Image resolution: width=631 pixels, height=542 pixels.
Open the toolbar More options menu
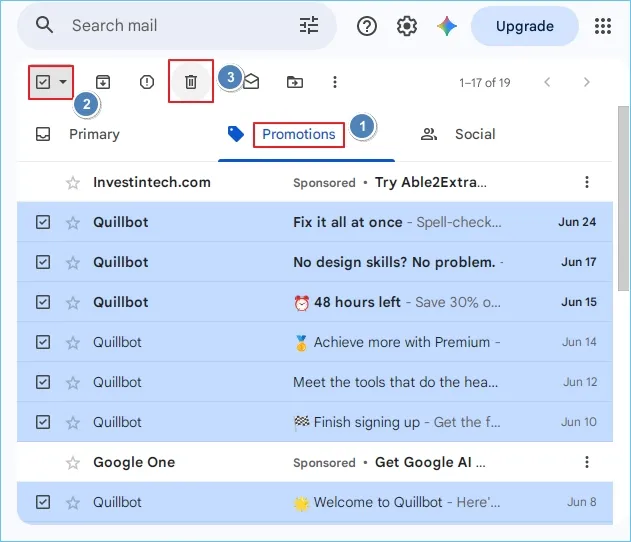click(335, 82)
